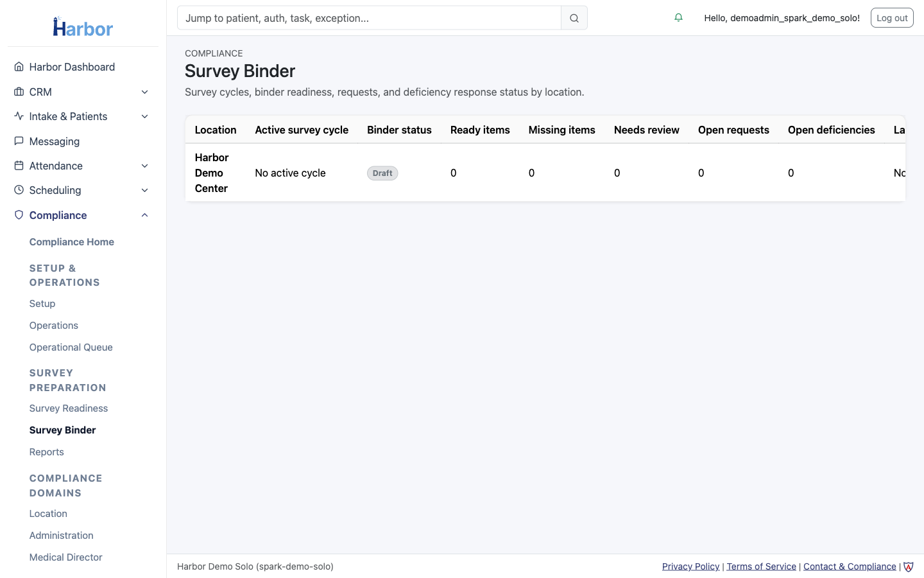This screenshot has width=924, height=578.
Task: Open Survey Readiness
Action: click(x=69, y=408)
